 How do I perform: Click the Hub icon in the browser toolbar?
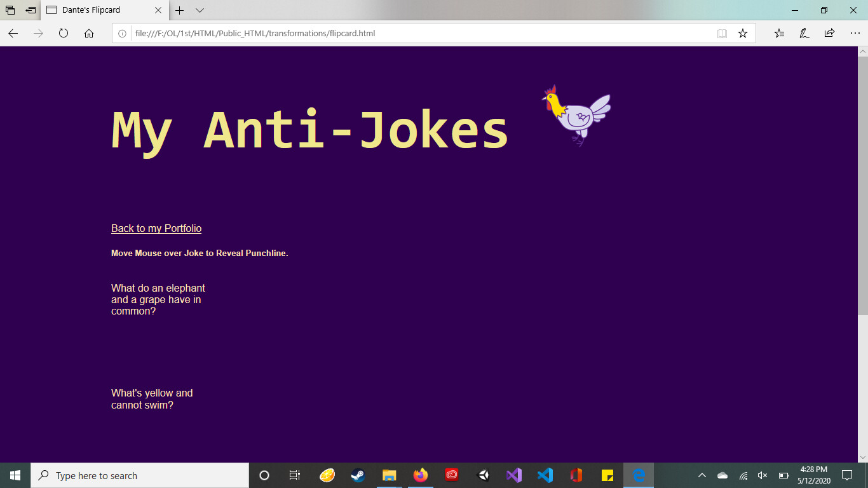coord(779,33)
